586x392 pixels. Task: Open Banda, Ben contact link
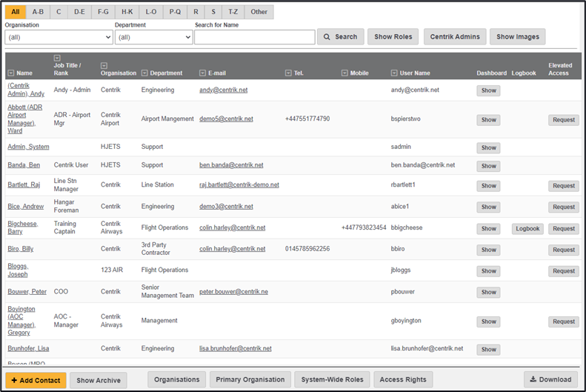coord(24,165)
